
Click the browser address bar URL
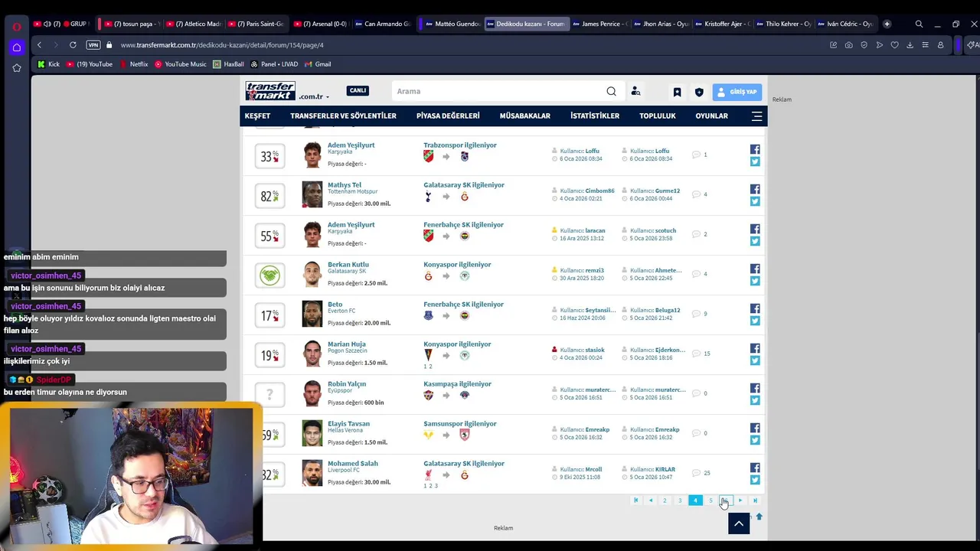coord(222,45)
